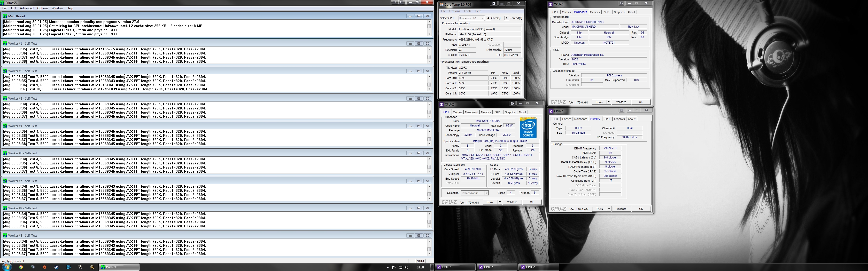Click DRAM Frequency value '799.9 MHz'
The width and height of the screenshot is (868, 271).
point(610,148)
